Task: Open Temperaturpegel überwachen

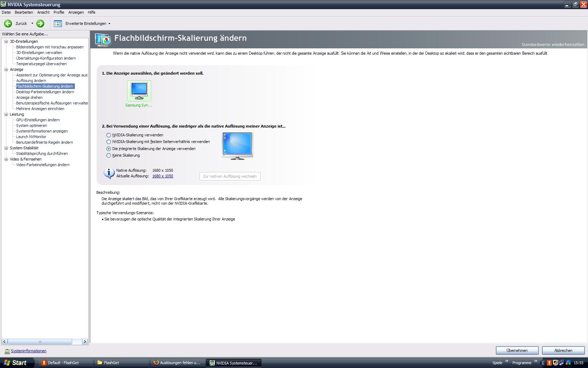Action: pos(41,64)
